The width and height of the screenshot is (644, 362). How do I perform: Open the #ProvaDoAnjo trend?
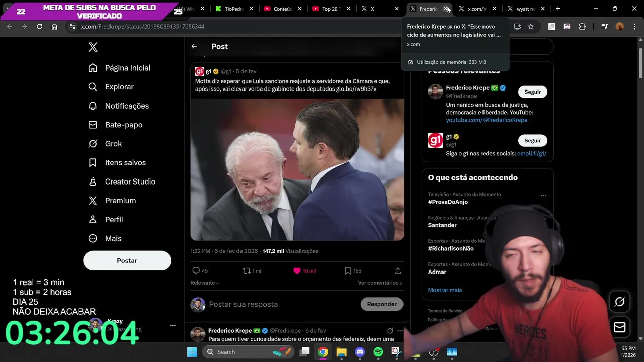coord(448,202)
